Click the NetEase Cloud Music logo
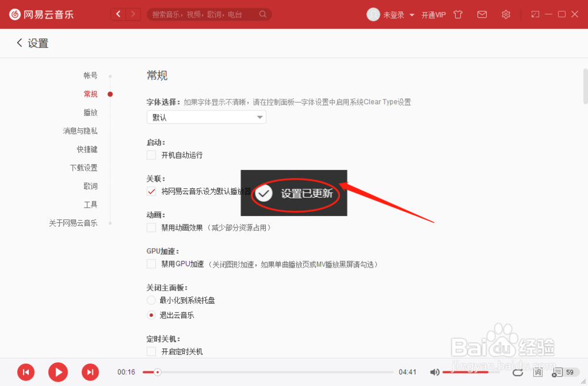The image size is (588, 386). [41, 15]
